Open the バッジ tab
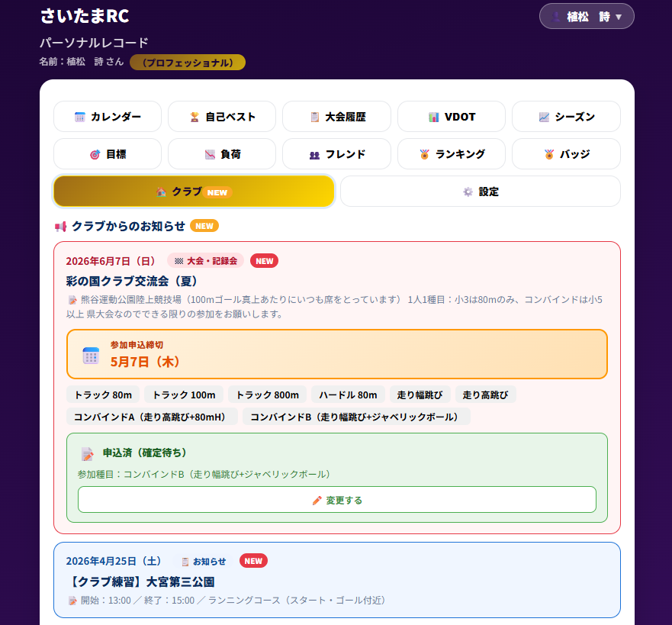 (566, 154)
